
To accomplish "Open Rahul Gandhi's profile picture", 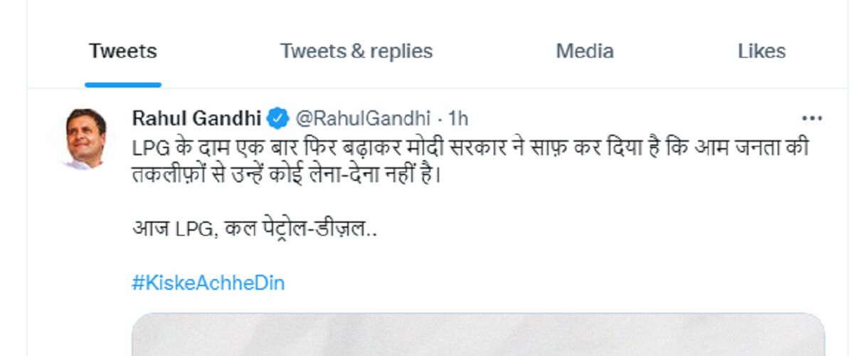I will 86,138.
